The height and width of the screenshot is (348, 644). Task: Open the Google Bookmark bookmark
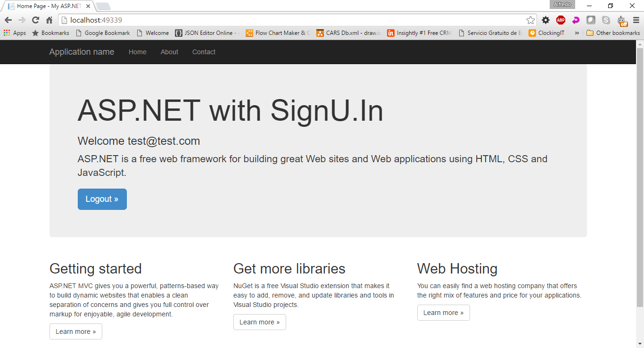[x=103, y=33]
